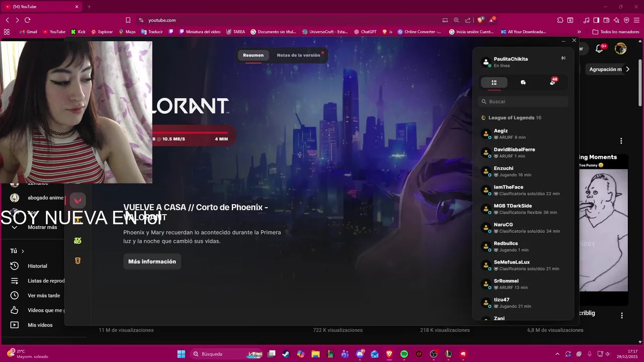Open three-dot menu beside the criblig video
The height and width of the screenshot is (362, 644).
click(622, 315)
